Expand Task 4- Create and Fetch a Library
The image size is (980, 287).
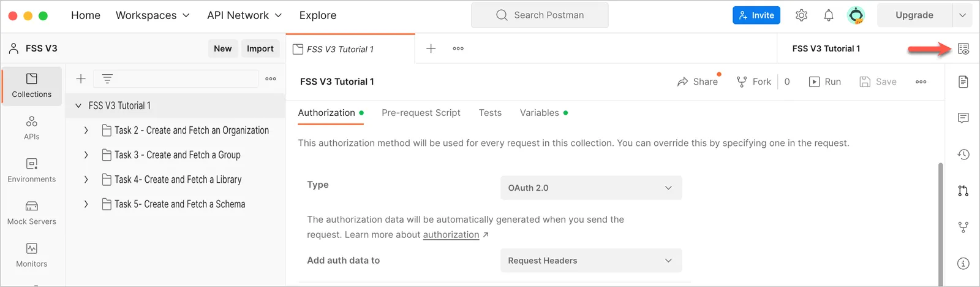(86, 179)
